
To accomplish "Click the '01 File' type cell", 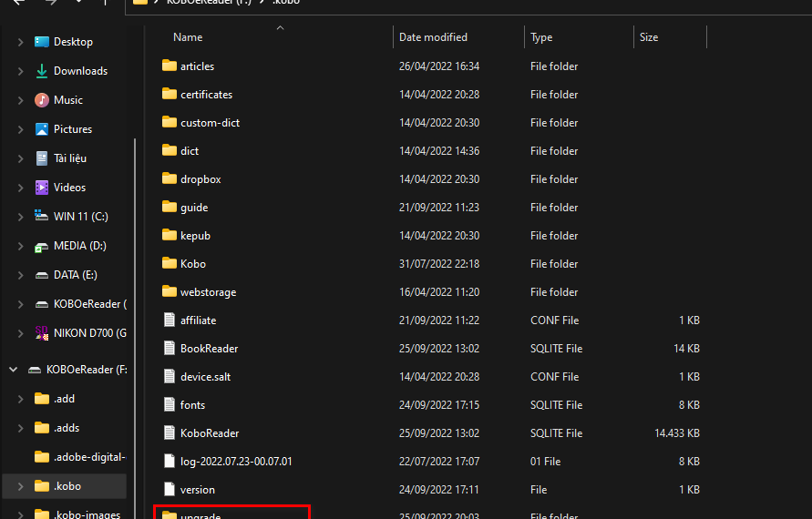I will click(x=545, y=461).
